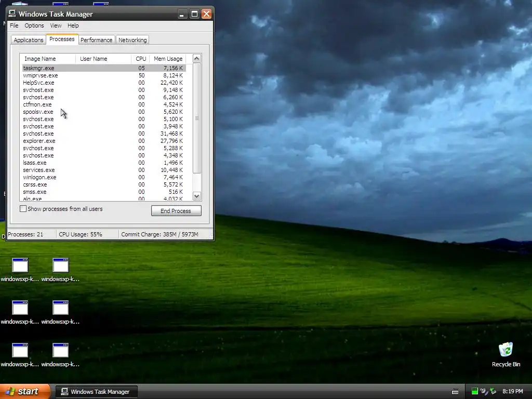Enable Show processes from all users checkbox

pyautogui.click(x=23, y=209)
